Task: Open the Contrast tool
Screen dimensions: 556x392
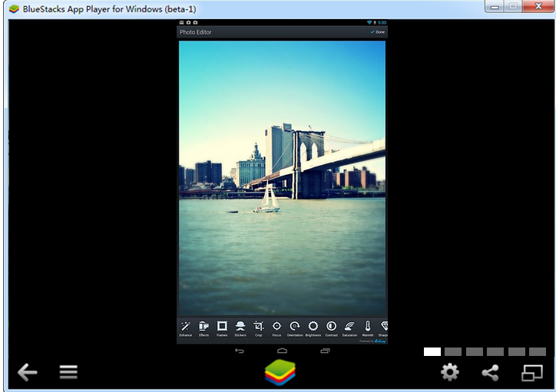Action: pos(331,327)
